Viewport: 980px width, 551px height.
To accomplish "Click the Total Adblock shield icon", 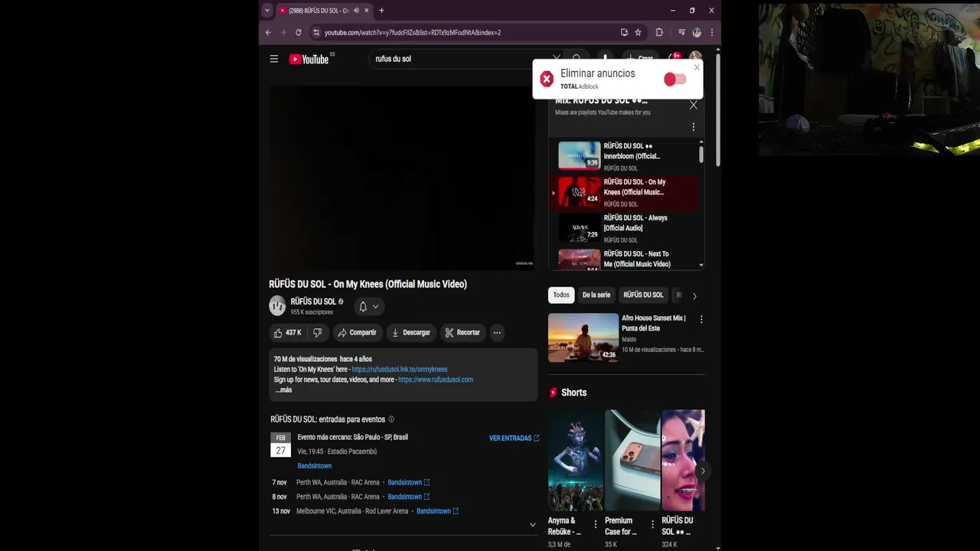I will 547,80.
